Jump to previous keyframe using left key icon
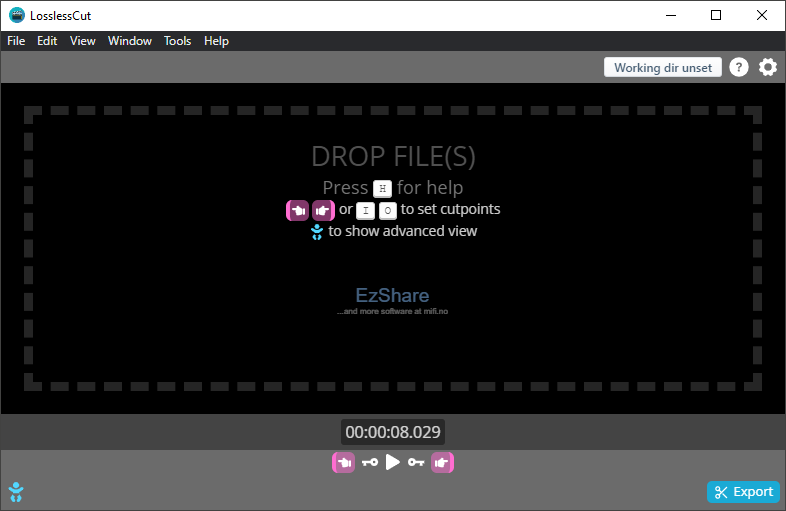Viewport: 786px width, 511px height. (370, 462)
